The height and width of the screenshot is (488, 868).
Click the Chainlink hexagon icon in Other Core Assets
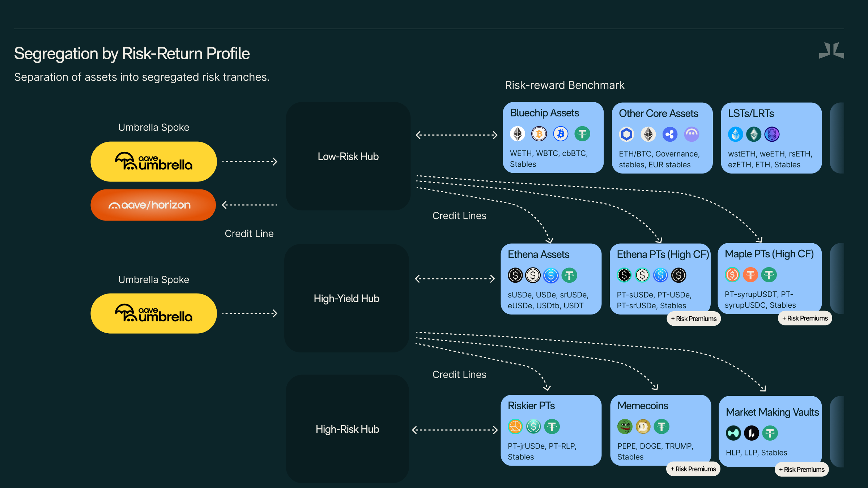click(x=627, y=134)
